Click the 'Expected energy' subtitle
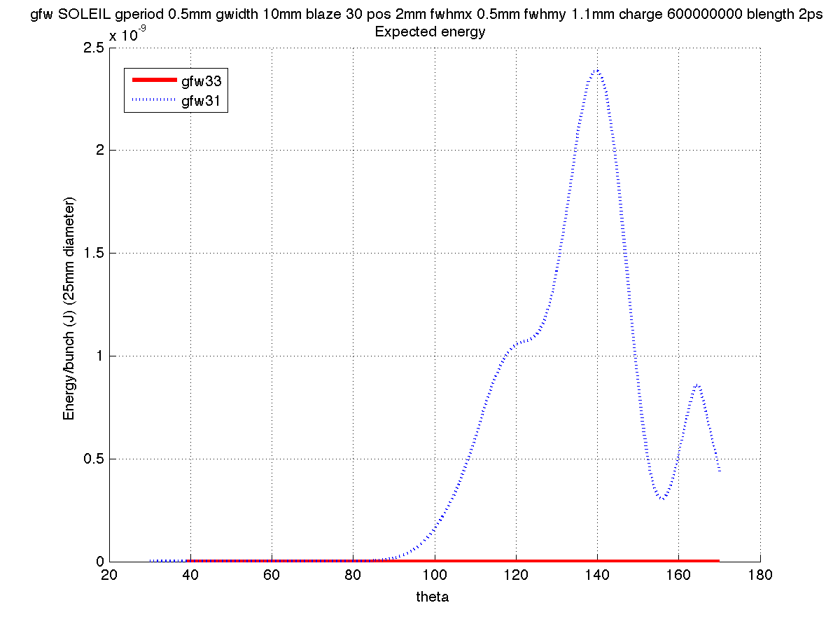Viewport: 840px width, 631px height. tap(430, 32)
